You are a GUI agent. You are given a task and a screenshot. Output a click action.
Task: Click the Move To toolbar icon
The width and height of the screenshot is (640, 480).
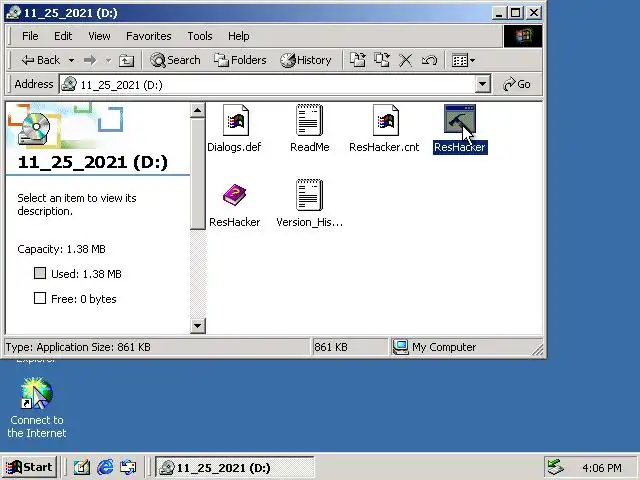click(358, 60)
